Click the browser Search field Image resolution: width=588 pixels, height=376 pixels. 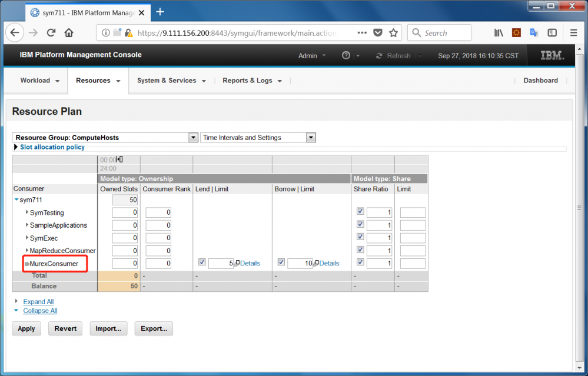point(439,33)
